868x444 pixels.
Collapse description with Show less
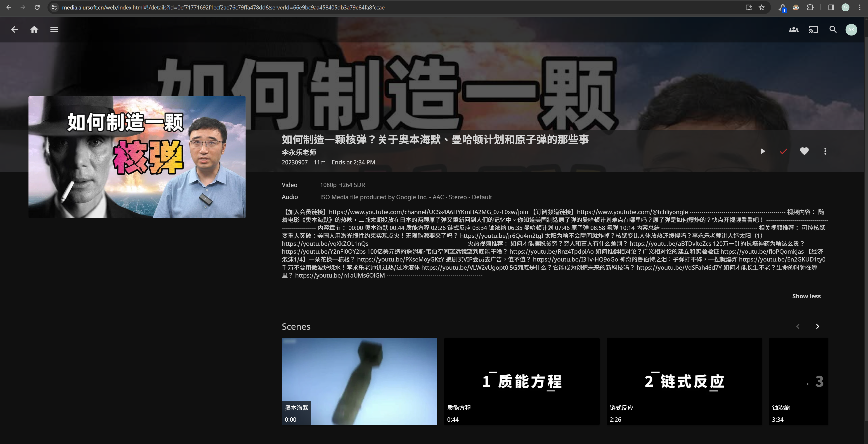[806, 296]
